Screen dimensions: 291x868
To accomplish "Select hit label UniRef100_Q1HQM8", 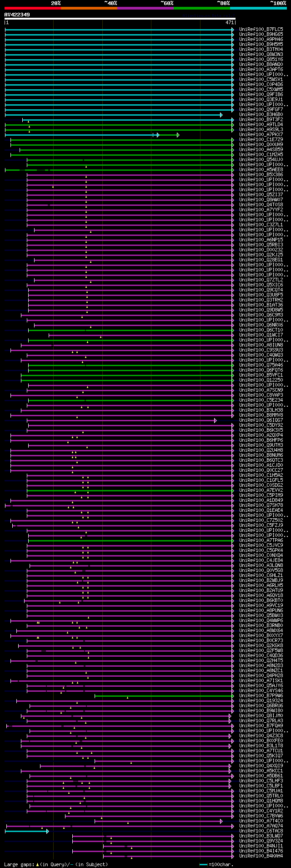I will (x=261, y=801).
